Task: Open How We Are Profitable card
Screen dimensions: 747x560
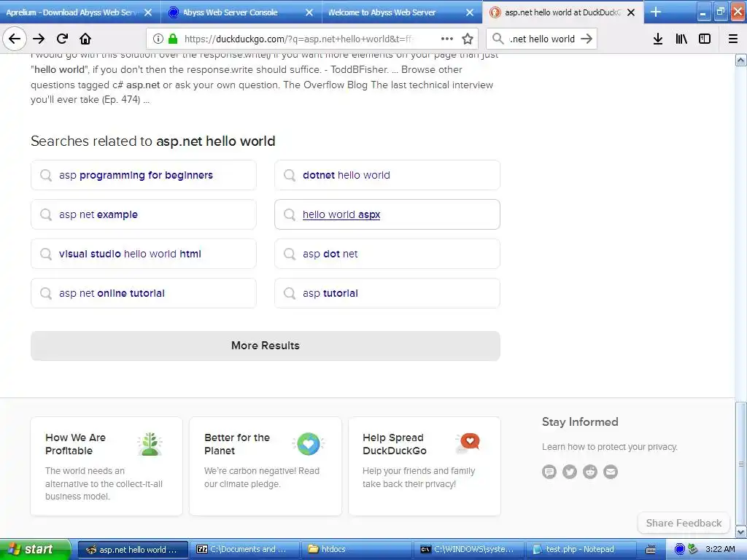Action: pyautogui.click(x=107, y=466)
